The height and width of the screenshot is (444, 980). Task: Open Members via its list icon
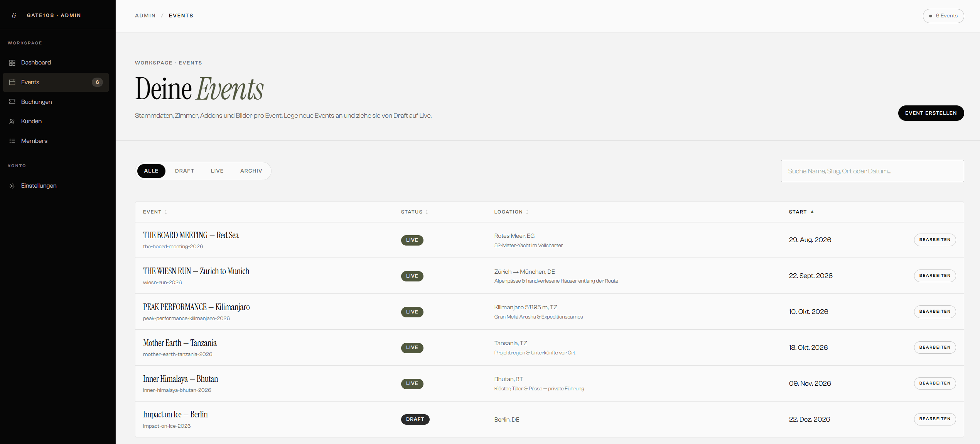point(12,141)
